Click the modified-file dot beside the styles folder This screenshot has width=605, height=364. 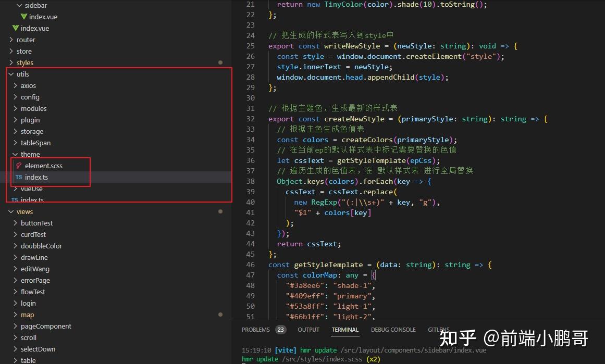pyautogui.click(x=221, y=62)
